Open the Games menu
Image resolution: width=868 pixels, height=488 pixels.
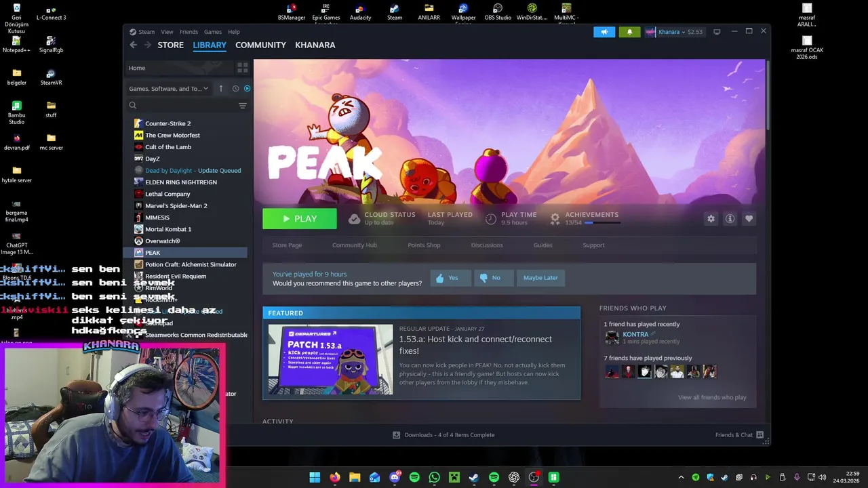coord(213,32)
